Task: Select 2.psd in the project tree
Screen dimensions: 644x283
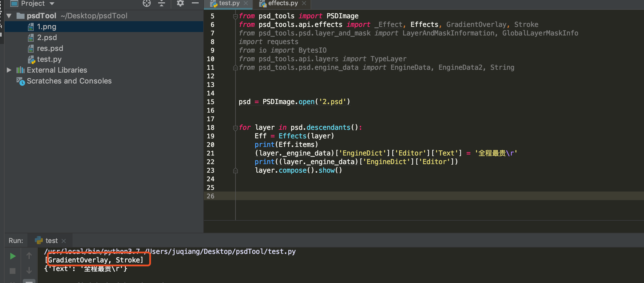Action: (47, 37)
